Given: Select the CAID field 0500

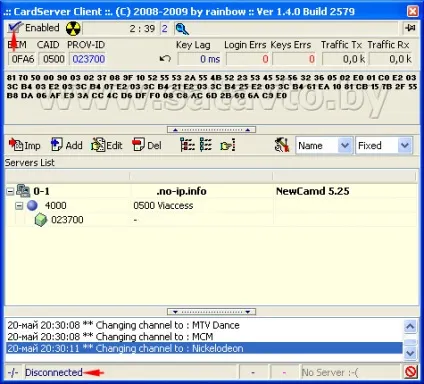Looking at the screenshot, I should pos(53,59).
